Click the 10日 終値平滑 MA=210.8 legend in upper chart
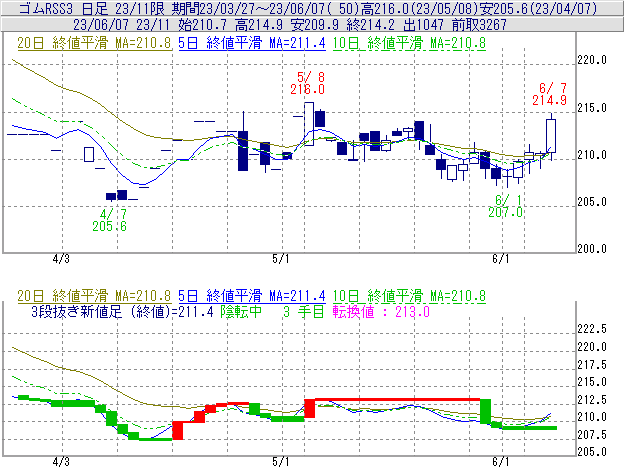The height and width of the screenshot is (475, 624). point(409,43)
